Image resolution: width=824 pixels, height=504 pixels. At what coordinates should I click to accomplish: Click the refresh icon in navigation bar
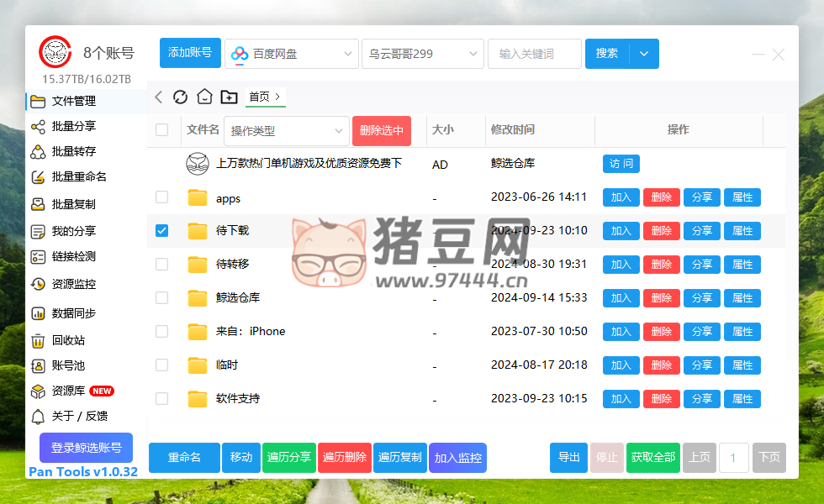pos(180,97)
